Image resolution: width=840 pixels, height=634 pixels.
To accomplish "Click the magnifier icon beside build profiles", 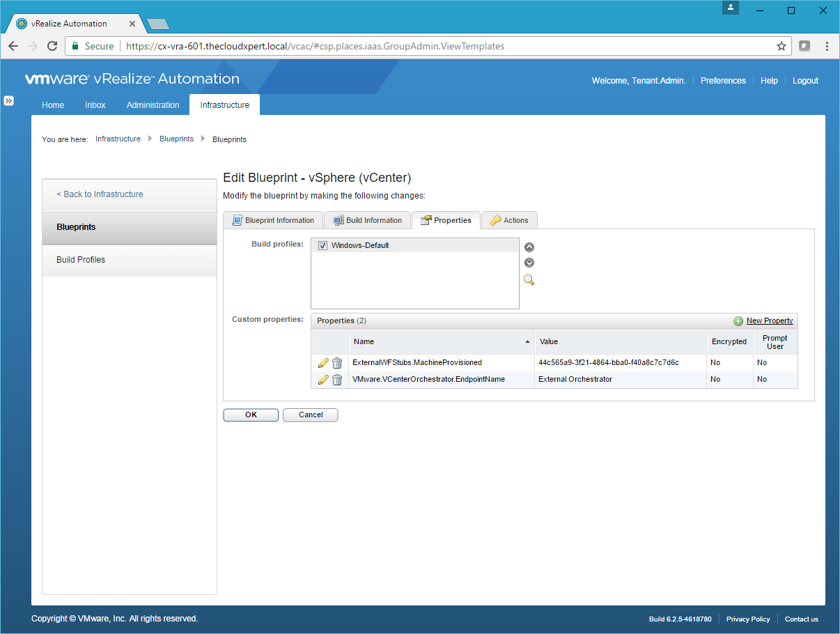I will click(529, 280).
